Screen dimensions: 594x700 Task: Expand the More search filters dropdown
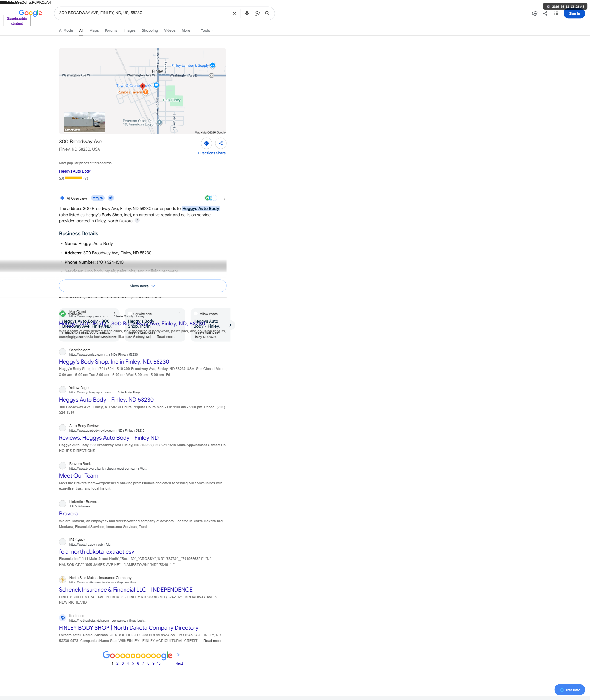(189, 30)
